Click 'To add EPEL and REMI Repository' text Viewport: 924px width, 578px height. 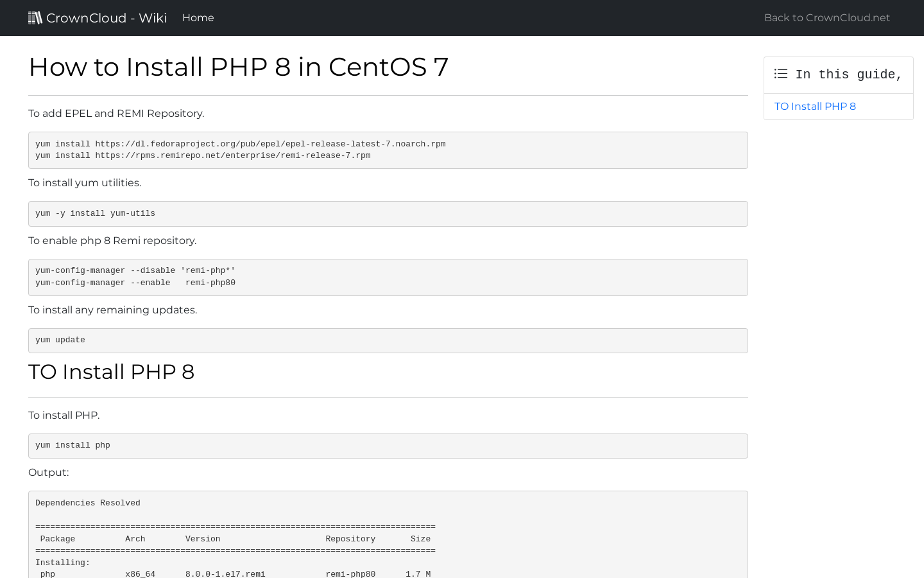coord(116,113)
